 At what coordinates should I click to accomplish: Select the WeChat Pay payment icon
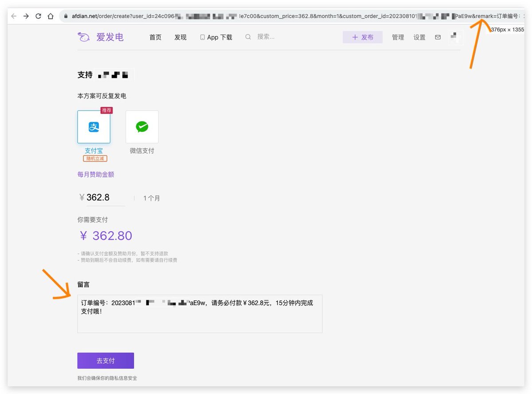click(141, 127)
